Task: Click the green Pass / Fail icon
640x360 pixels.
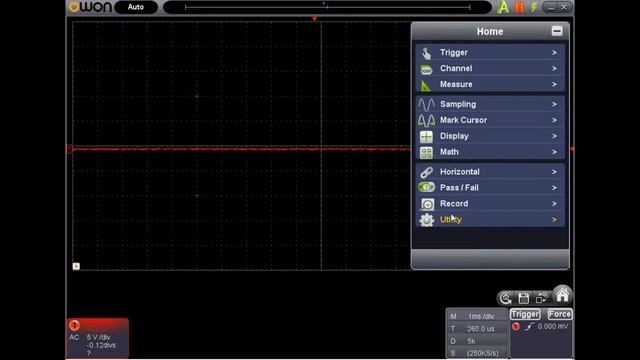Action: pos(426,188)
